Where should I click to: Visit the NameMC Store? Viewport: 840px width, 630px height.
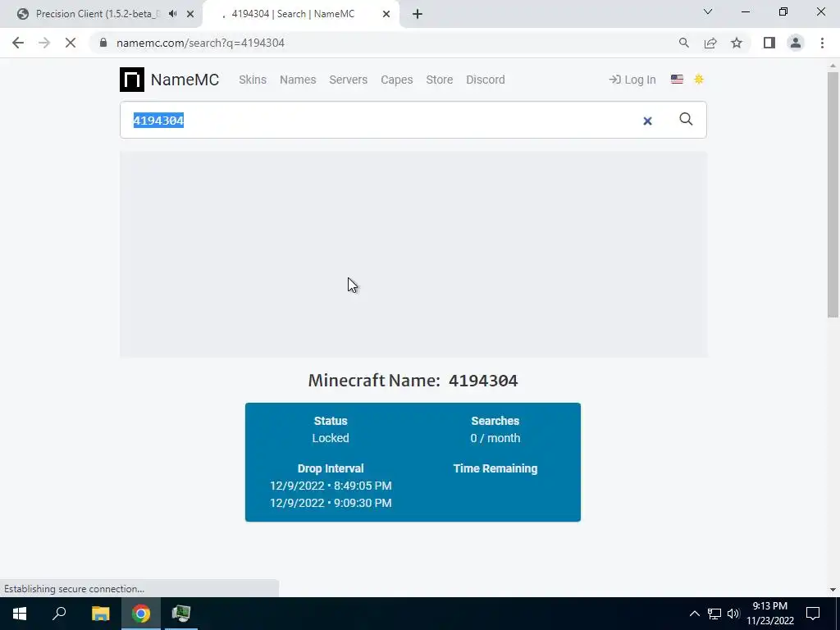click(440, 80)
